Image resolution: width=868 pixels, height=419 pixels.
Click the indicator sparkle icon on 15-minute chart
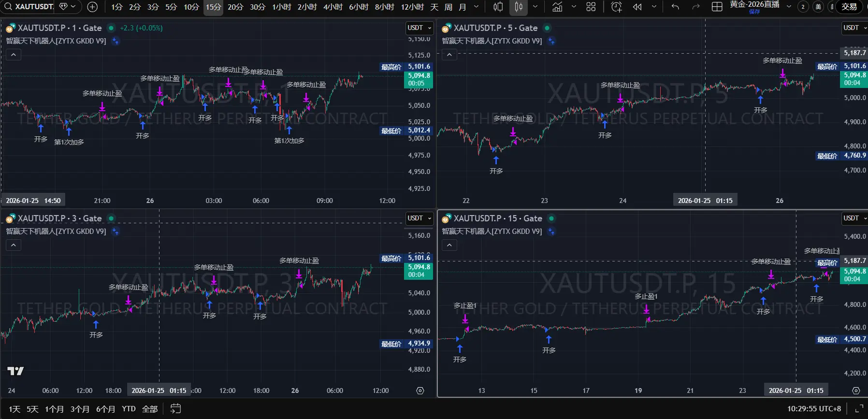[551, 231]
